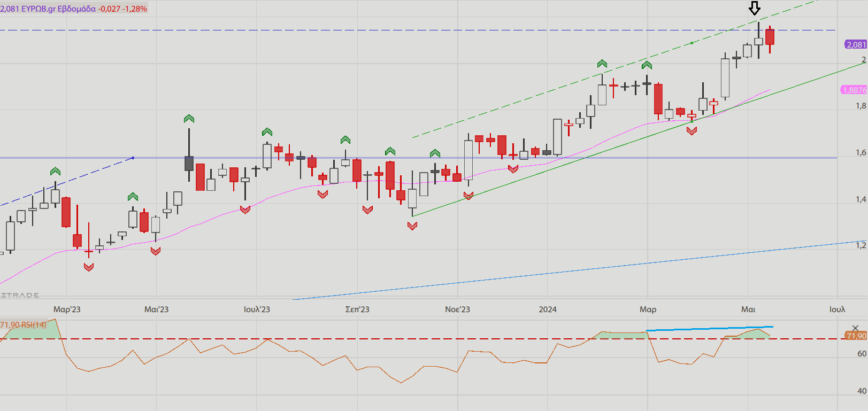Select the 71,90 RSI(14) indicator label
The width and height of the screenshot is (868, 411).
(x=23, y=324)
